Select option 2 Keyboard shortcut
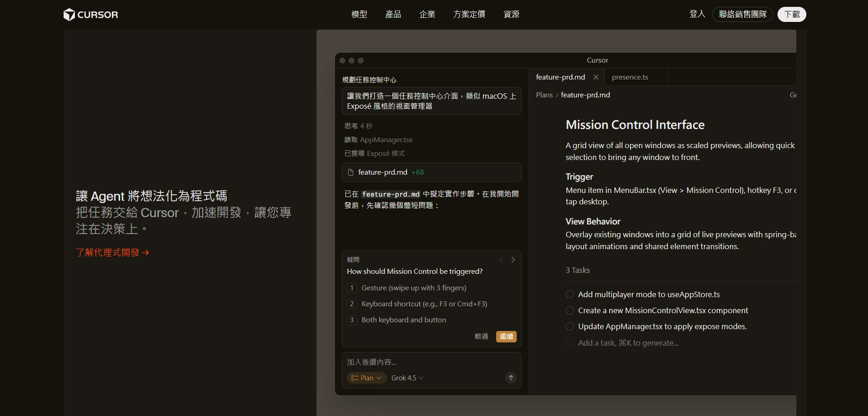Image resolution: width=868 pixels, height=416 pixels. (417, 304)
